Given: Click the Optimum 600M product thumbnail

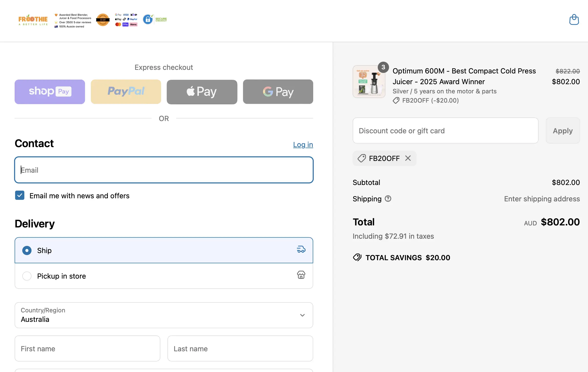Looking at the screenshot, I should pyautogui.click(x=369, y=82).
